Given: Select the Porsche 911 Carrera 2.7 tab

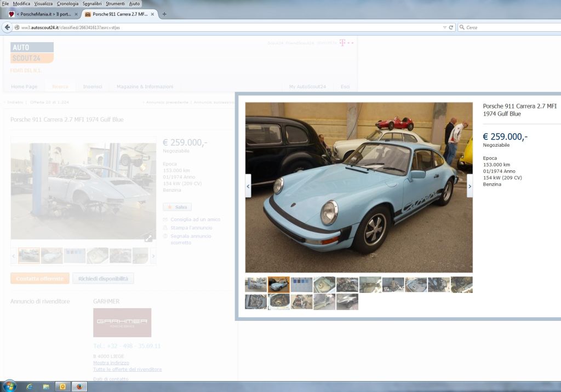Looking at the screenshot, I should click(x=120, y=14).
